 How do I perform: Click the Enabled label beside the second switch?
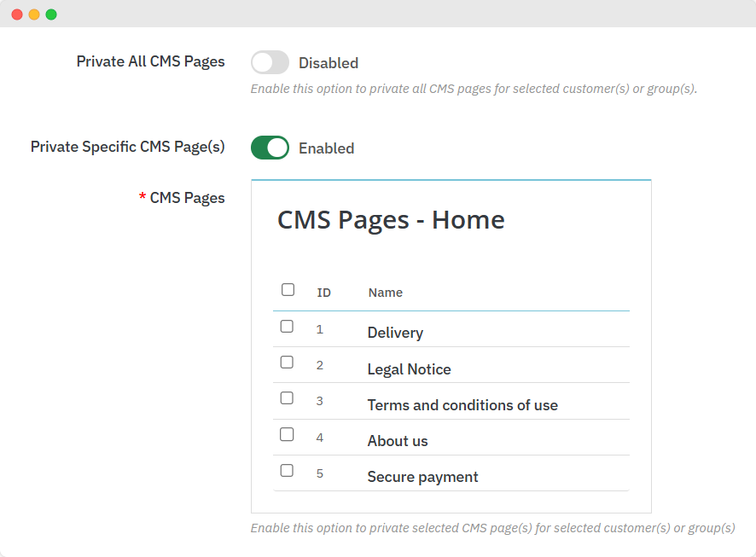(326, 148)
